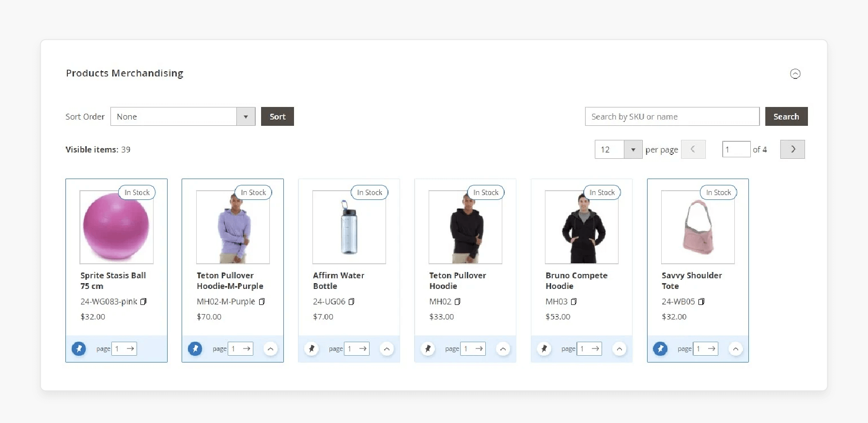Open the Sort Order dropdown
The width and height of the screenshot is (868, 423).
tap(183, 117)
